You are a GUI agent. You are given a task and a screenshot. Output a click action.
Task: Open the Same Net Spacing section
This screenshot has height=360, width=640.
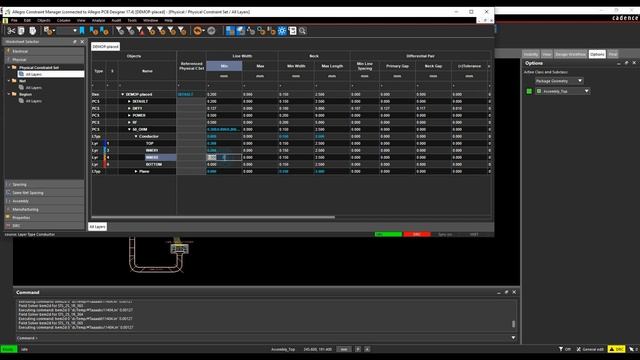(44, 193)
